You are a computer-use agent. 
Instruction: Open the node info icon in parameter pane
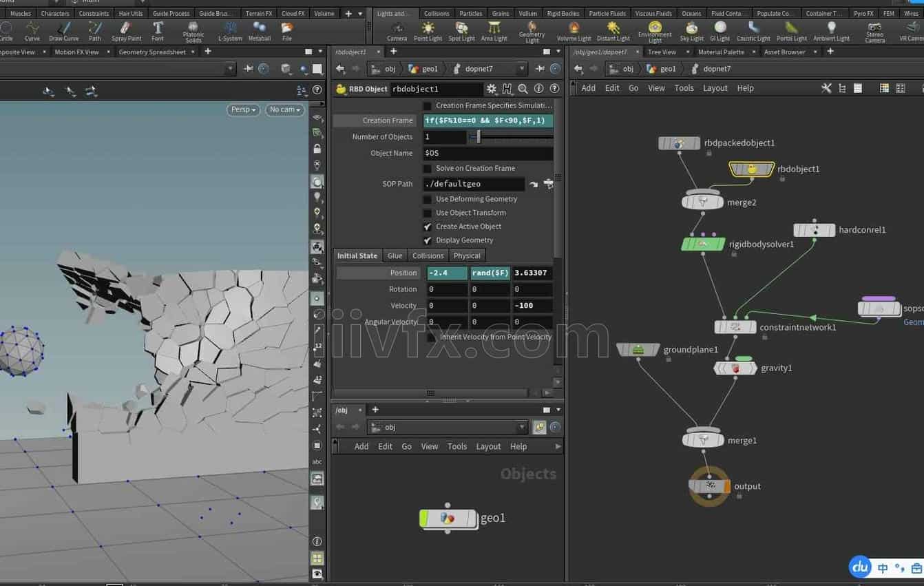[538, 89]
